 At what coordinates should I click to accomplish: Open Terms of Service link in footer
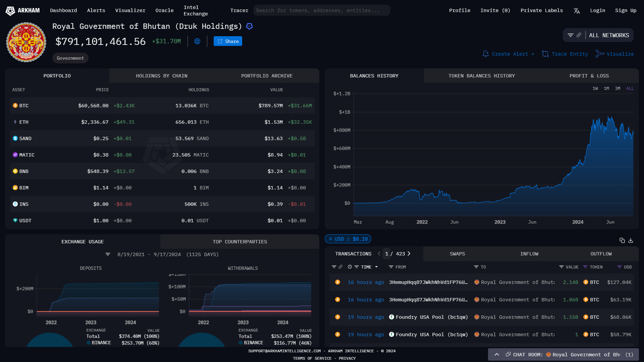(x=312, y=358)
